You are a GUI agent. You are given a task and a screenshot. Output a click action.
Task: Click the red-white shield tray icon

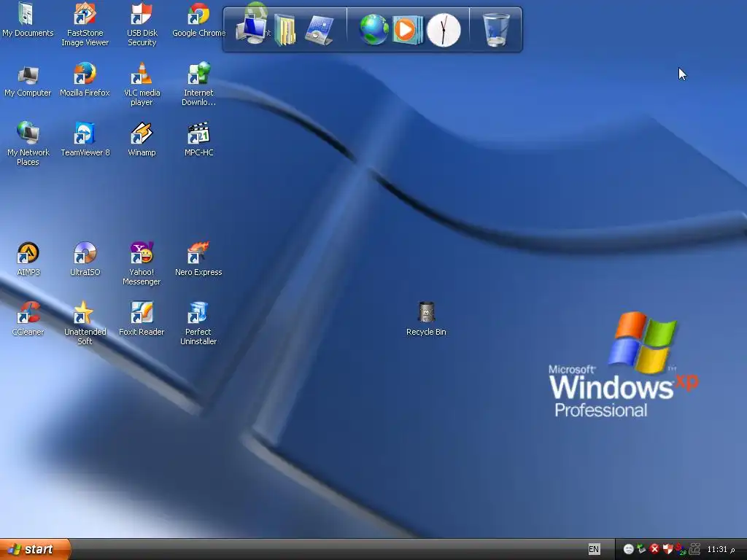(667, 549)
